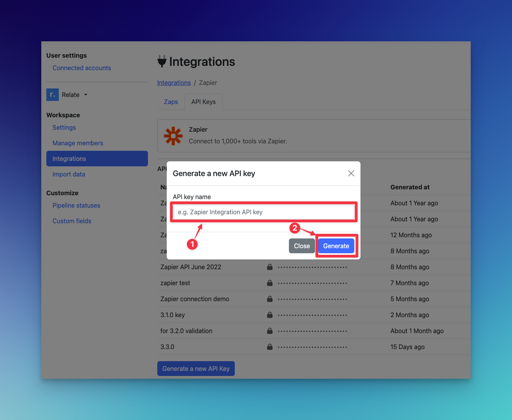512x420 pixels.
Task: Click the Close button in the dialog
Action: tap(302, 246)
